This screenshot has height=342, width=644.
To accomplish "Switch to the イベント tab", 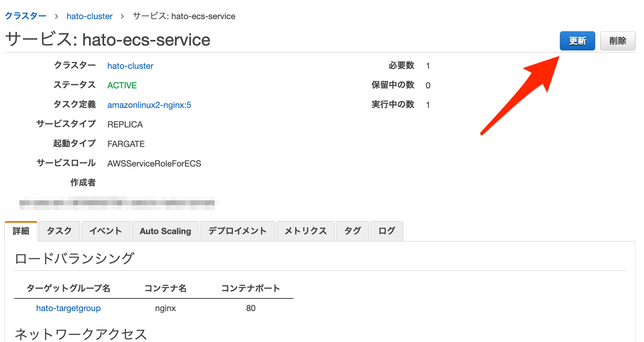I will point(106,231).
